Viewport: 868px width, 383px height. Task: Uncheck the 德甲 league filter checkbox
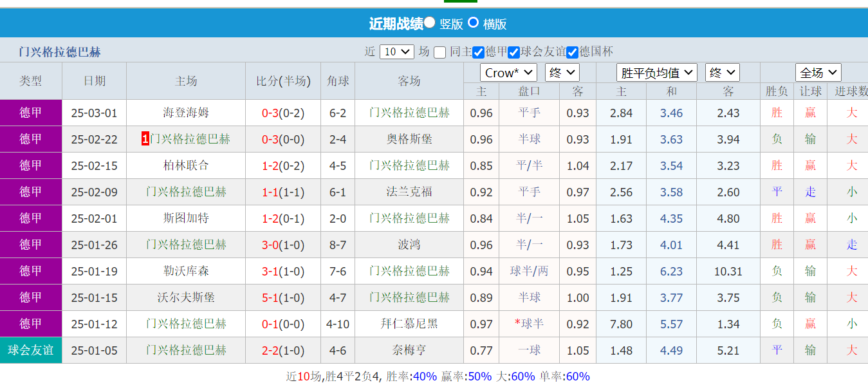477,50
